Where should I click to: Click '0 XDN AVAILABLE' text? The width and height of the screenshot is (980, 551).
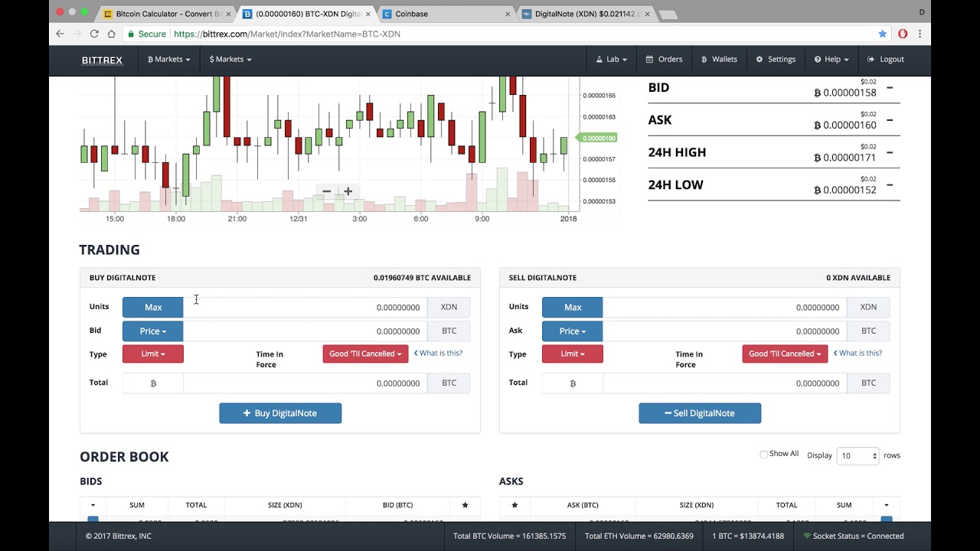pyautogui.click(x=858, y=278)
